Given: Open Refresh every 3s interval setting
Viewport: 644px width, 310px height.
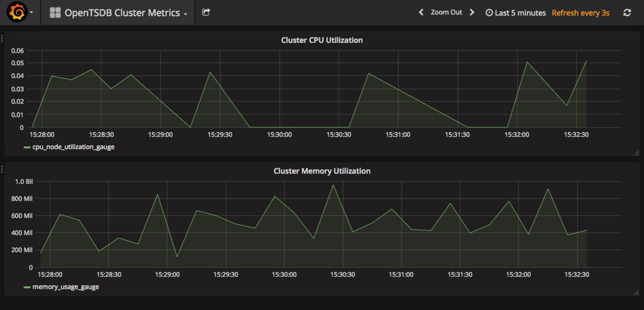Looking at the screenshot, I should tap(580, 13).
